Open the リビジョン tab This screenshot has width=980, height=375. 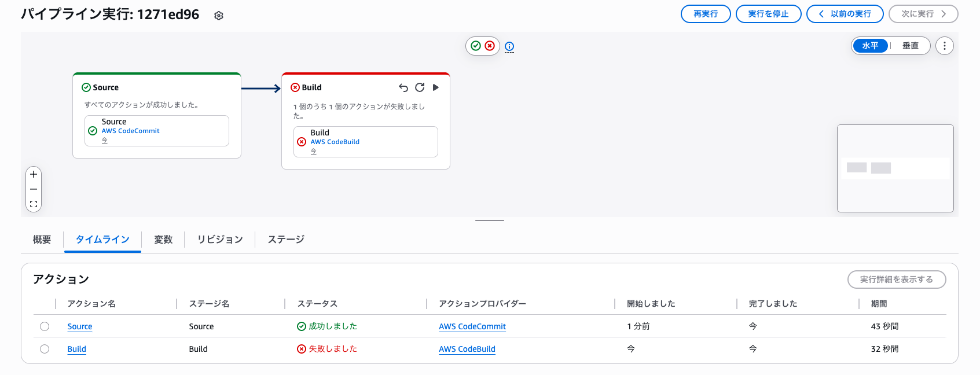[220, 240]
